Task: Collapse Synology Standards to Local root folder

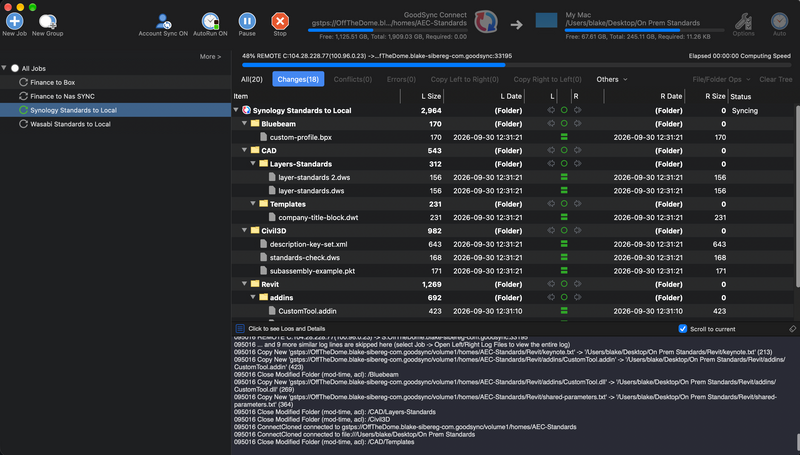Action: click(x=236, y=110)
